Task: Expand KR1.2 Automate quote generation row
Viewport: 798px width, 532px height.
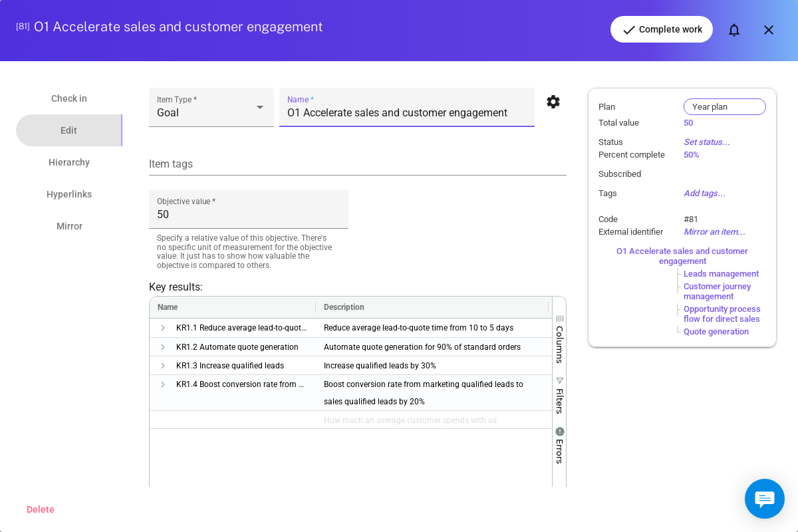Action: pyautogui.click(x=162, y=347)
